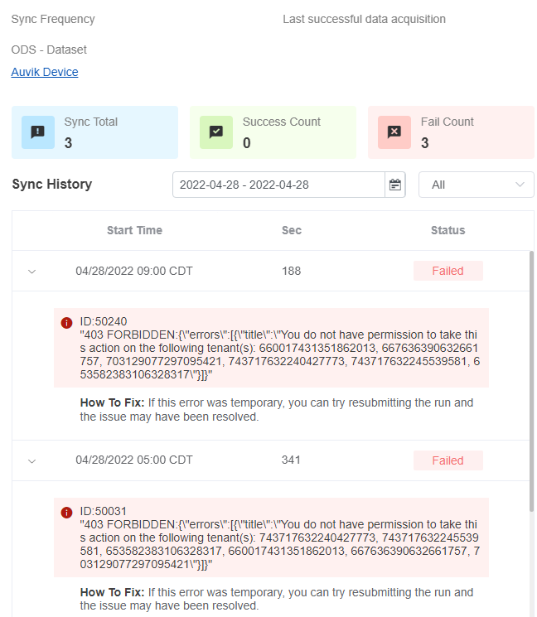
Task: Open the calendar date picker icon
Action: (x=395, y=185)
